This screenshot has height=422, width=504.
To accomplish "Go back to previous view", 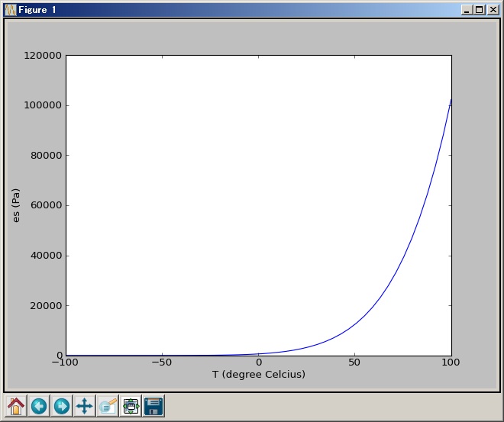I will tap(39, 406).
